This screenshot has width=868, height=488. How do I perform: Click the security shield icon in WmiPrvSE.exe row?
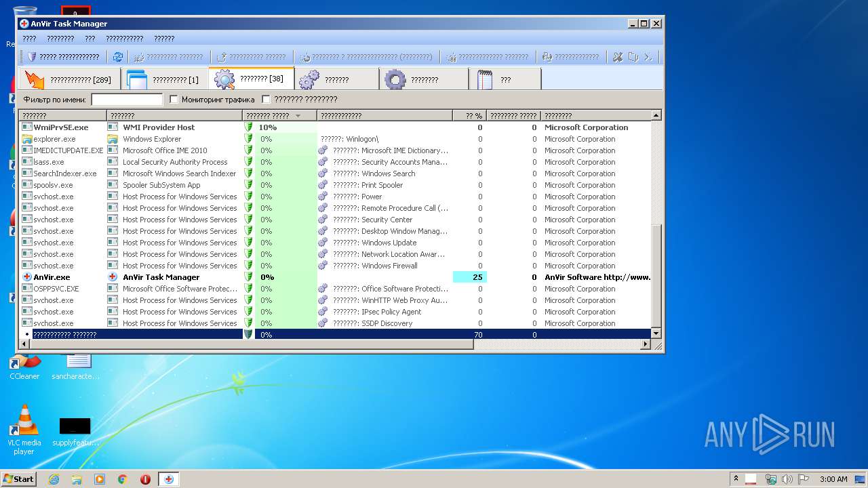[x=248, y=127]
